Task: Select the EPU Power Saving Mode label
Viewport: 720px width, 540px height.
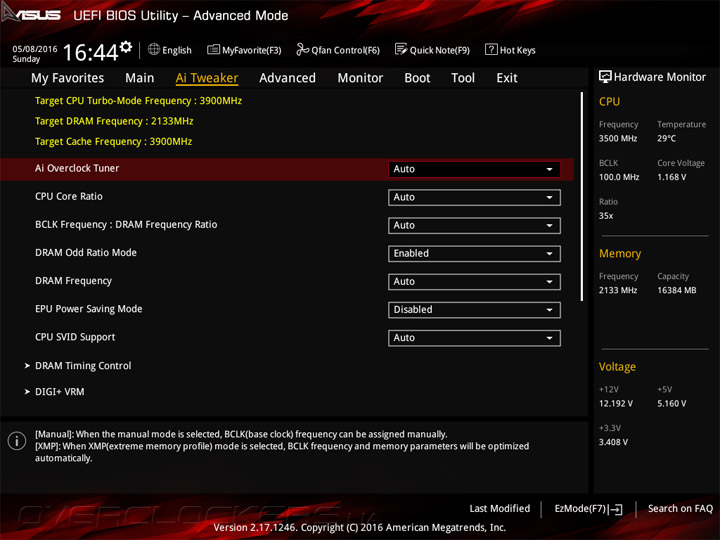Action: [x=89, y=309]
